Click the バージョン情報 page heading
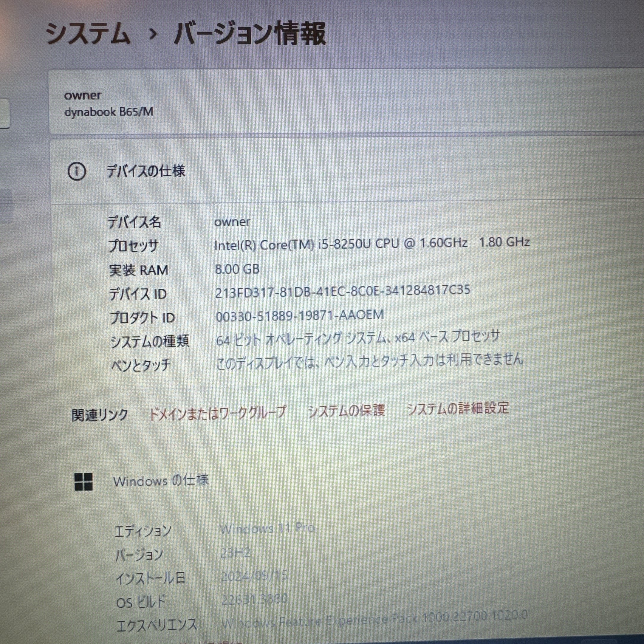Screen dimensions: 644x644 (250, 33)
